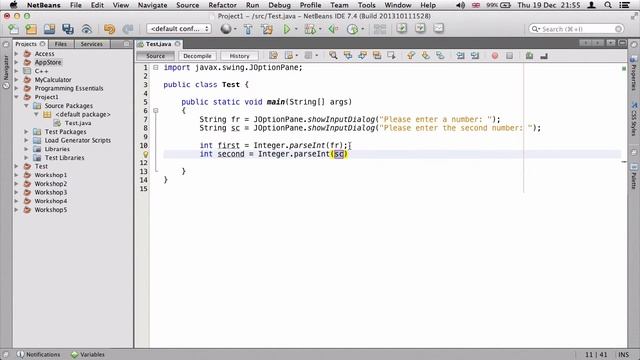This screenshot has width=640, height=360.
Task: Click the browser globe icon in toolbar
Action: 226,29
